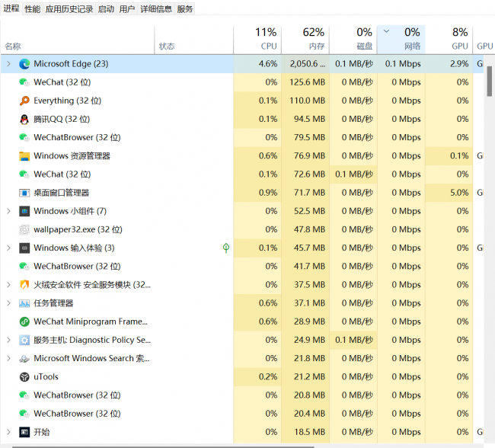Click the Everything search magnifier icon
495x448 pixels.
[x=24, y=101]
